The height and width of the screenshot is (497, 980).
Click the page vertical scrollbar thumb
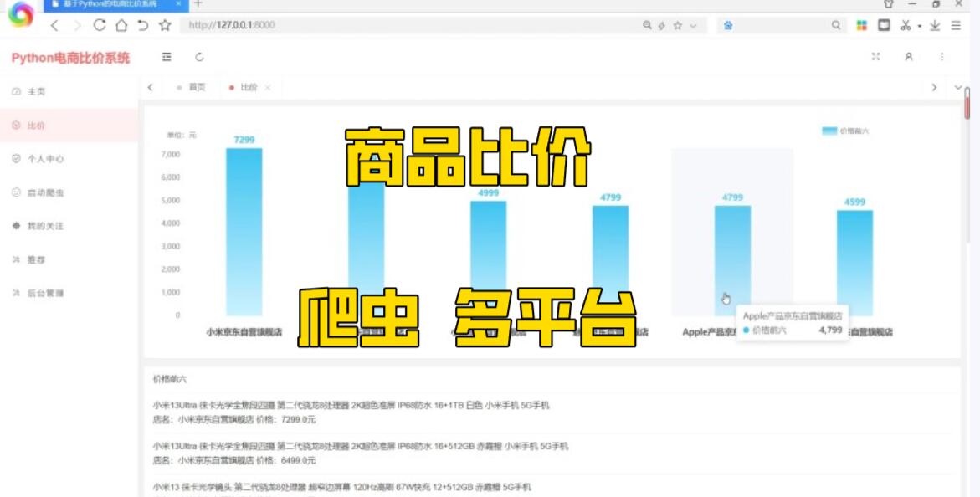tap(967, 103)
